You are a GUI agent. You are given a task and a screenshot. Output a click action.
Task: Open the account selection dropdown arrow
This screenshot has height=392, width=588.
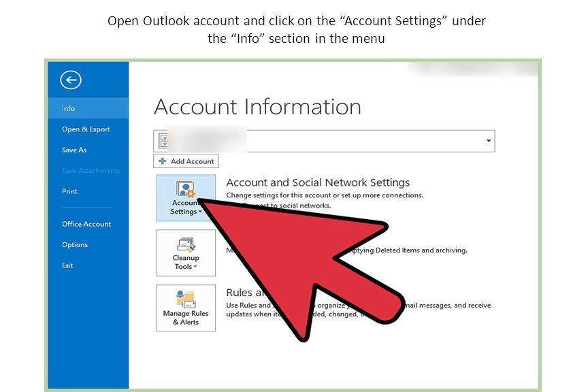click(489, 141)
